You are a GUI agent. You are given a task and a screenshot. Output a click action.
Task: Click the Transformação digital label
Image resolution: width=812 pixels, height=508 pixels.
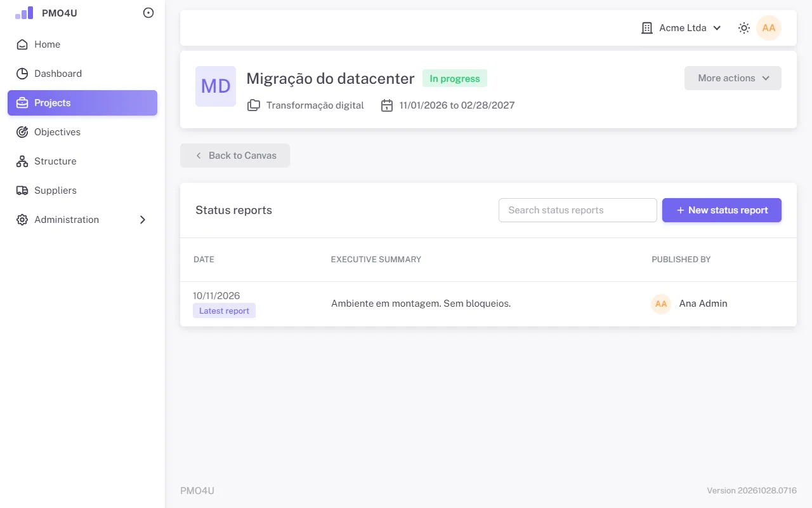pyautogui.click(x=315, y=105)
